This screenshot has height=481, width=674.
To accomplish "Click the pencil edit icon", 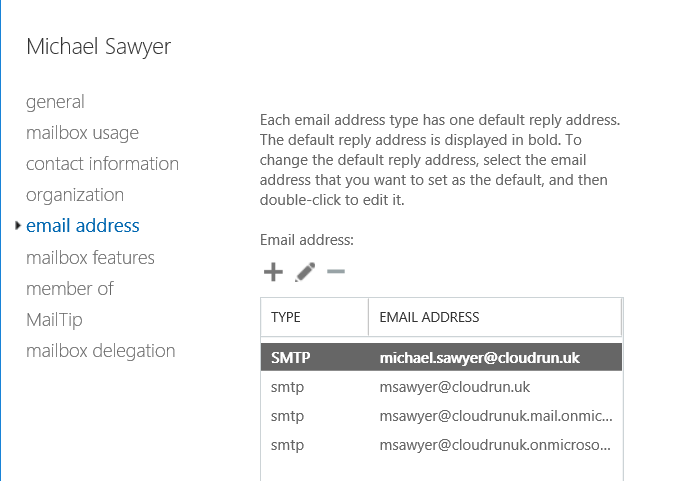I will (305, 272).
